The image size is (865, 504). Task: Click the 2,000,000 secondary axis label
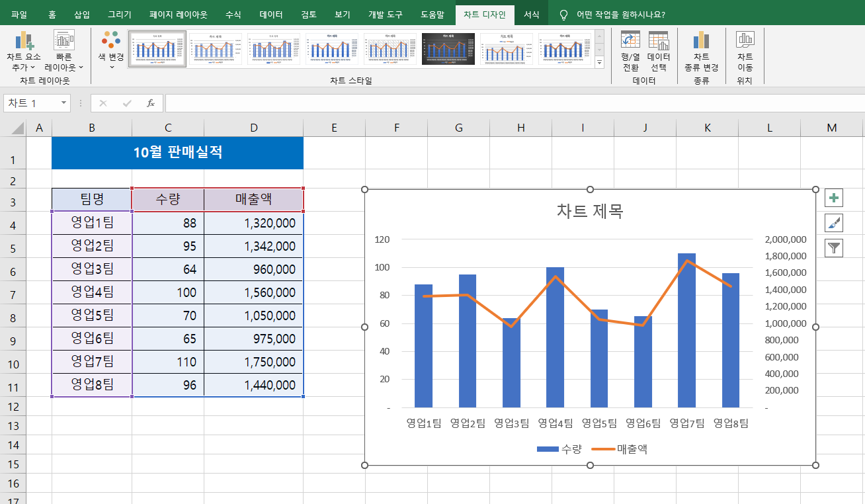(x=785, y=239)
